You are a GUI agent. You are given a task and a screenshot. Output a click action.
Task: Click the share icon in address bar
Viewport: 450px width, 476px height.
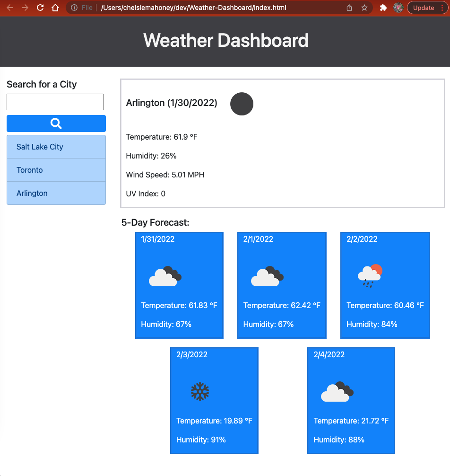point(349,8)
